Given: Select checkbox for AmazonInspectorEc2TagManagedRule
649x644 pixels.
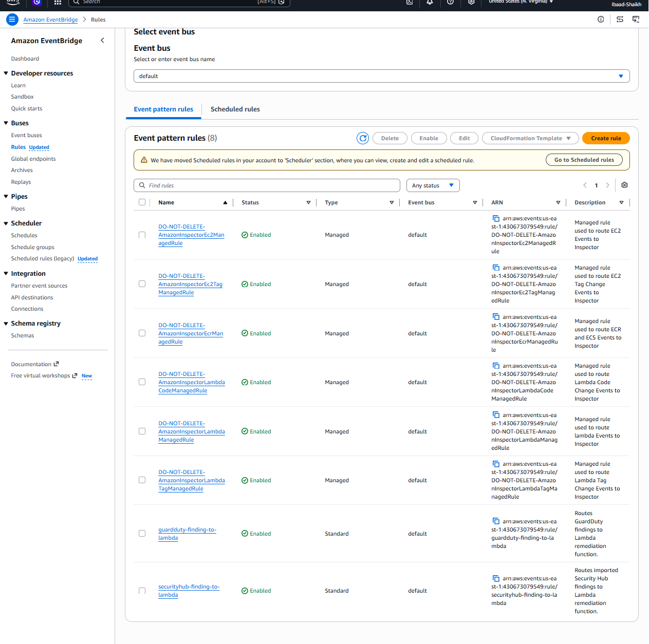Looking at the screenshot, I should point(142,283).
